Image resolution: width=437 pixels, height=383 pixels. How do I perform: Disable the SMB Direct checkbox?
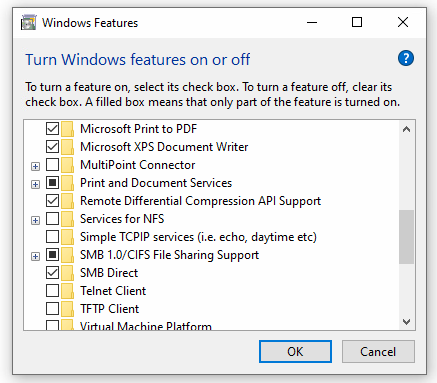tap(52, 273)
